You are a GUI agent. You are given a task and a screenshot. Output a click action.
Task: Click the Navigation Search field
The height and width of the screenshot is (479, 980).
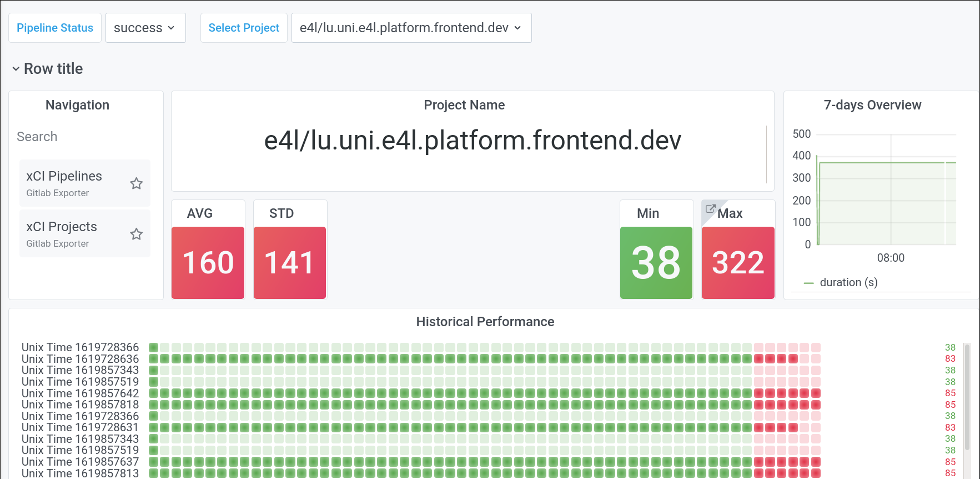(x=83, y=137)
